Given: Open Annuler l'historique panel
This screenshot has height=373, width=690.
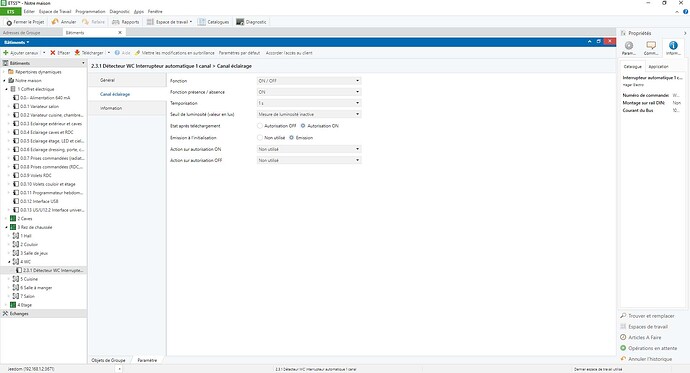Looking at the screenshot, I should click(646, 359).
